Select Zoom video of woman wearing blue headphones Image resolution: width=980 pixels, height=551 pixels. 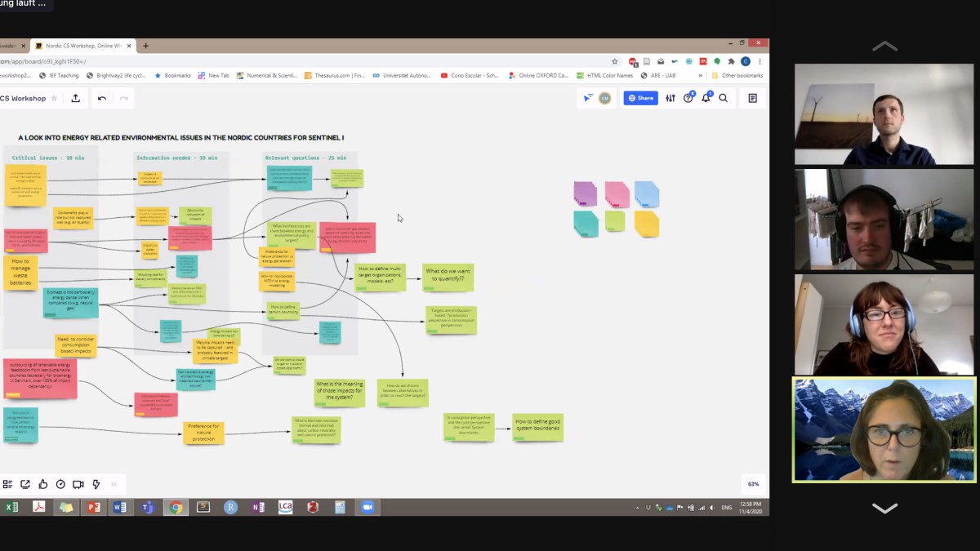(884, 324)
